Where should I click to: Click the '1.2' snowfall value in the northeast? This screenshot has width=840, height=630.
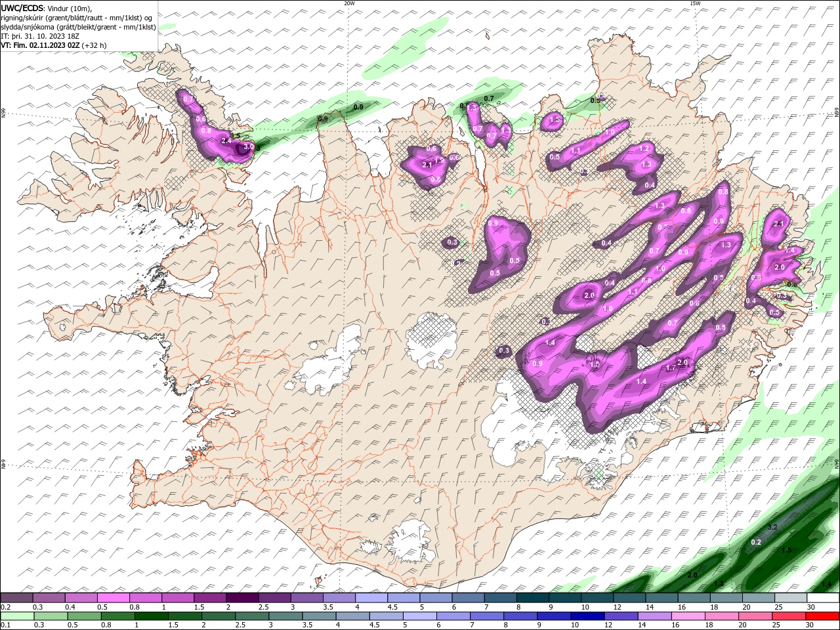644,149
